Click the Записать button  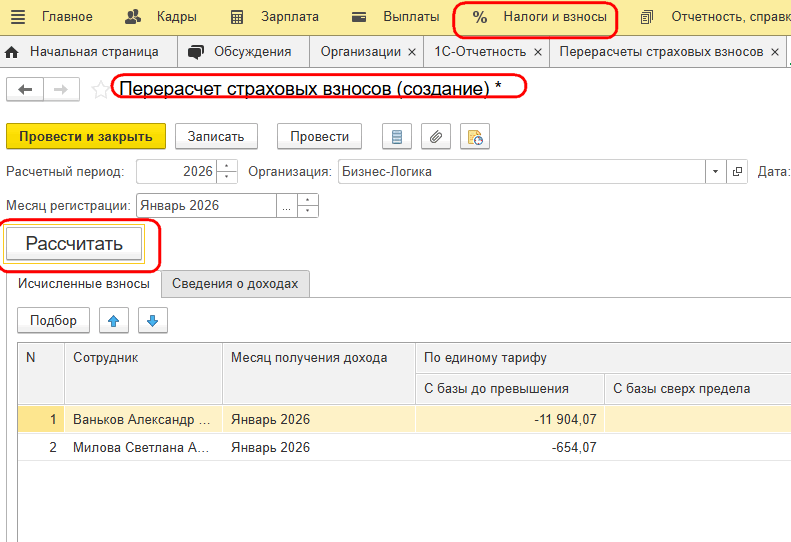point(216,136)
